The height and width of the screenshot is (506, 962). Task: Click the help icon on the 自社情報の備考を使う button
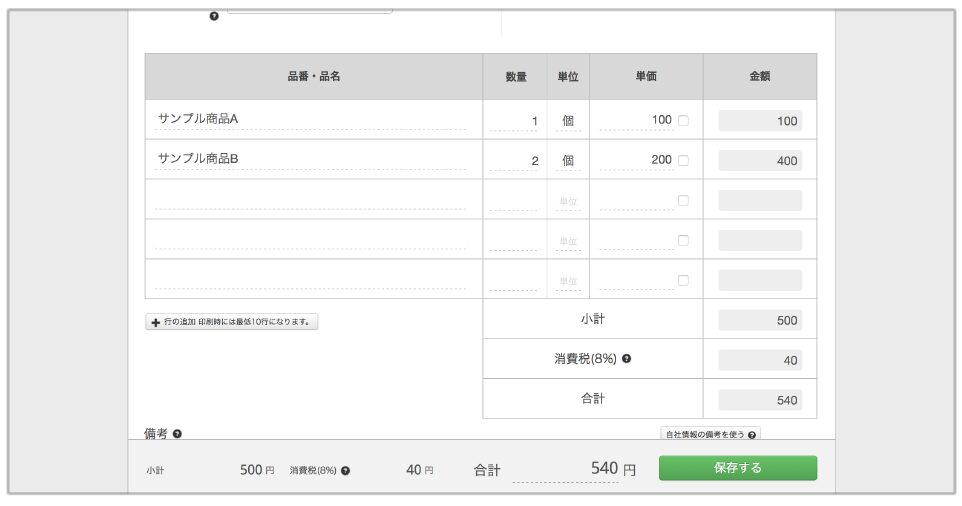752,435
